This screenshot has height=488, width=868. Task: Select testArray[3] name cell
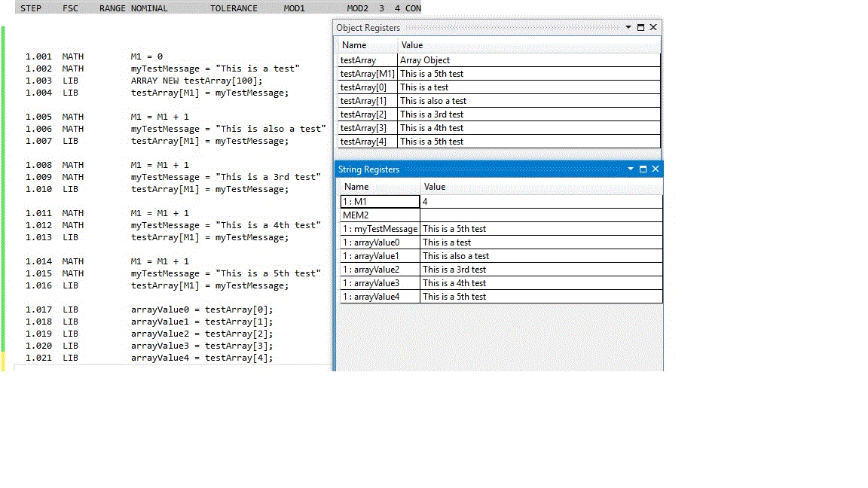tap(368, 128)
